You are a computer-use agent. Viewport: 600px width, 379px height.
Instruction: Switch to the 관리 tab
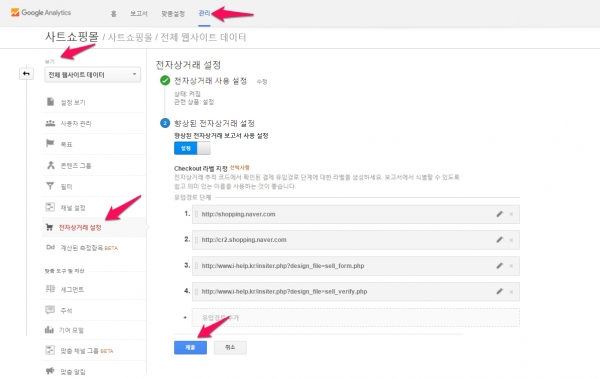(204, 13)
